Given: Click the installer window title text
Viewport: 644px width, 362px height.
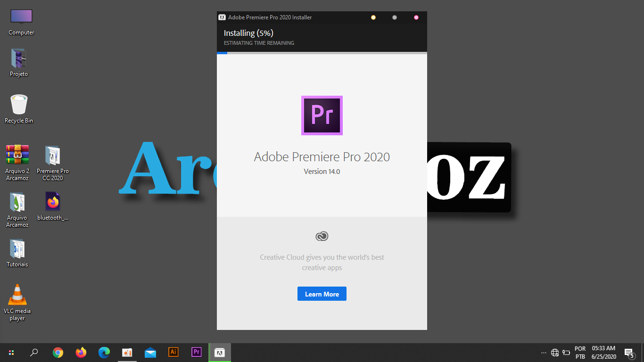Looking at the screenshot, I should point(270,17).
